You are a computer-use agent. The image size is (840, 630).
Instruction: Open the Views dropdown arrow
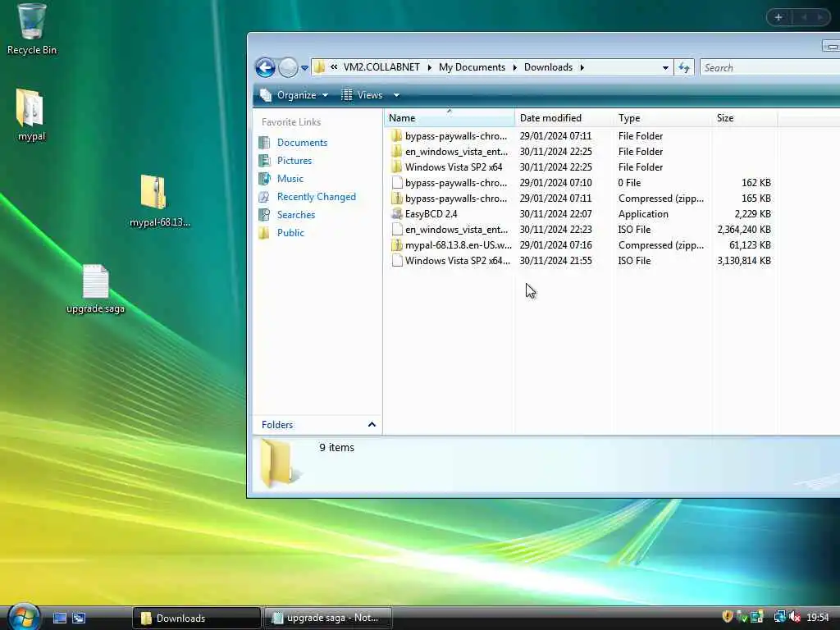coord(396,95)
